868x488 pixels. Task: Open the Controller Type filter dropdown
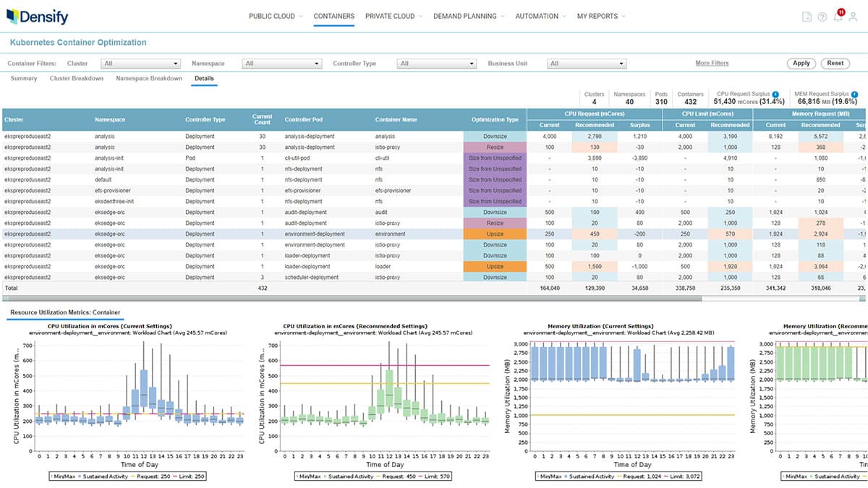coord(436,64)
